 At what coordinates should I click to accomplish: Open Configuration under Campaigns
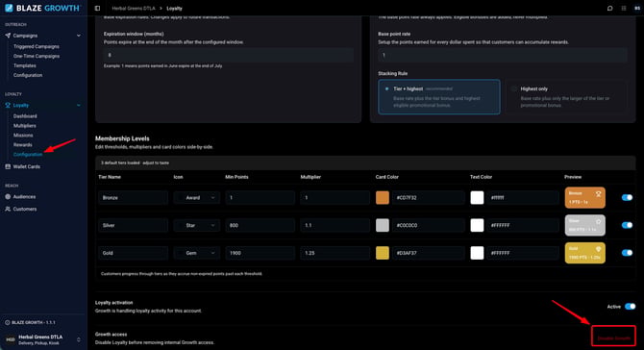pos(28,75)
